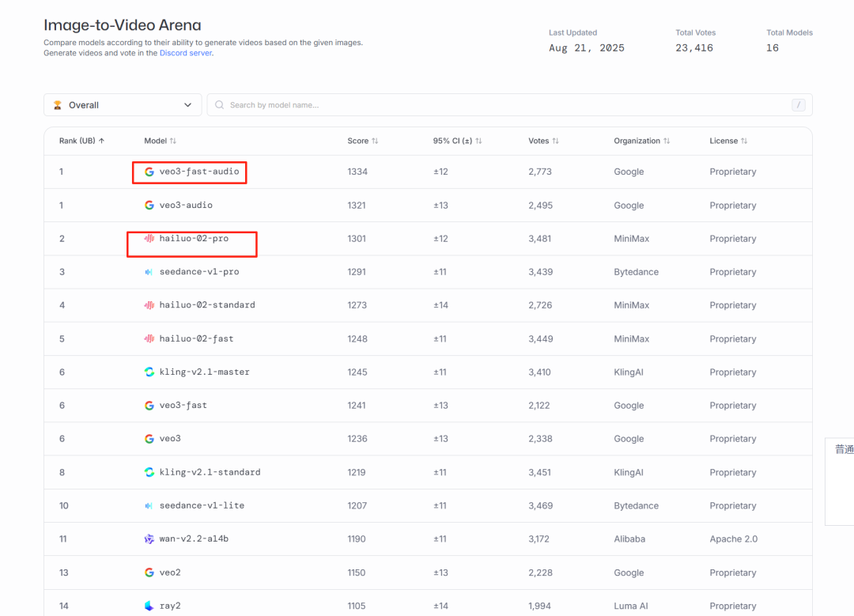Click the Kling logo beside kling-v2.1-master
Viewport: 854px width, 616px height.
point(149,372)
